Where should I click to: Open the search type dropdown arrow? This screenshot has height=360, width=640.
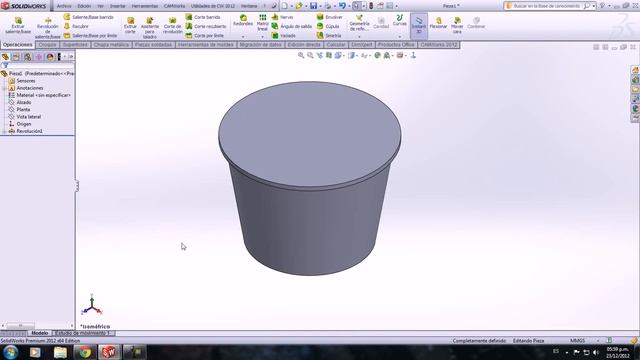tap(593, 6)
